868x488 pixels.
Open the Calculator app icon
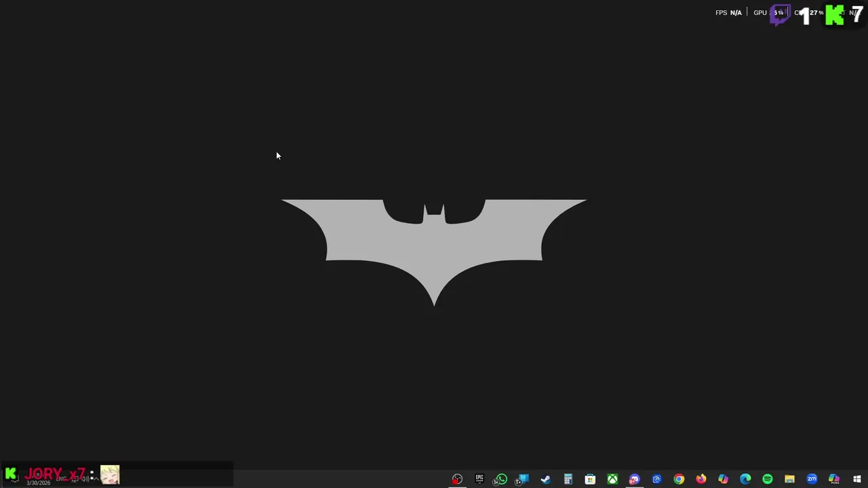coord(568,479)
